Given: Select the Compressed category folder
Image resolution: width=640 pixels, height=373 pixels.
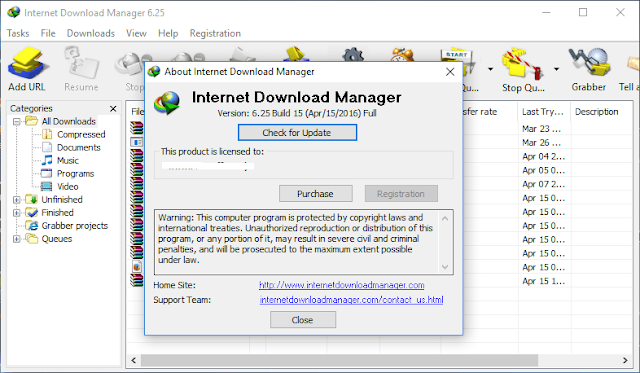Looking at the screenshot, I should coord(81,134).
